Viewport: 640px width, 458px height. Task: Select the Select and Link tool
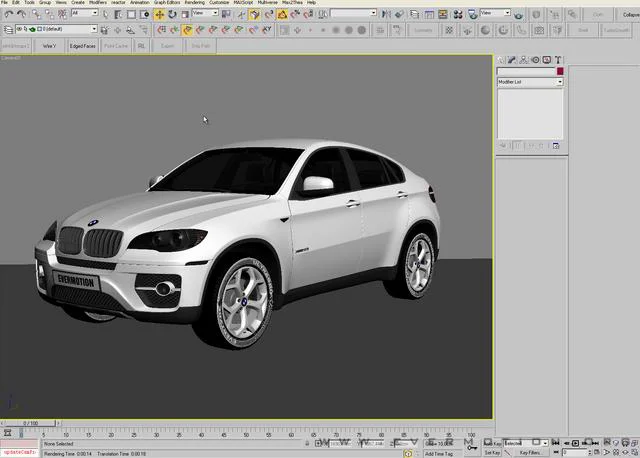[36, 15]
